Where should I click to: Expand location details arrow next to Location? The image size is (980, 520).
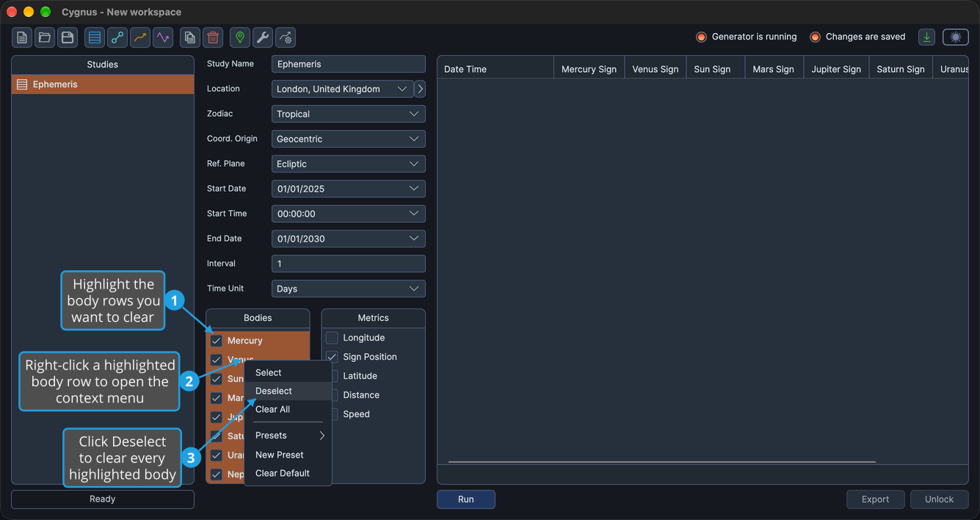point(420,89)
